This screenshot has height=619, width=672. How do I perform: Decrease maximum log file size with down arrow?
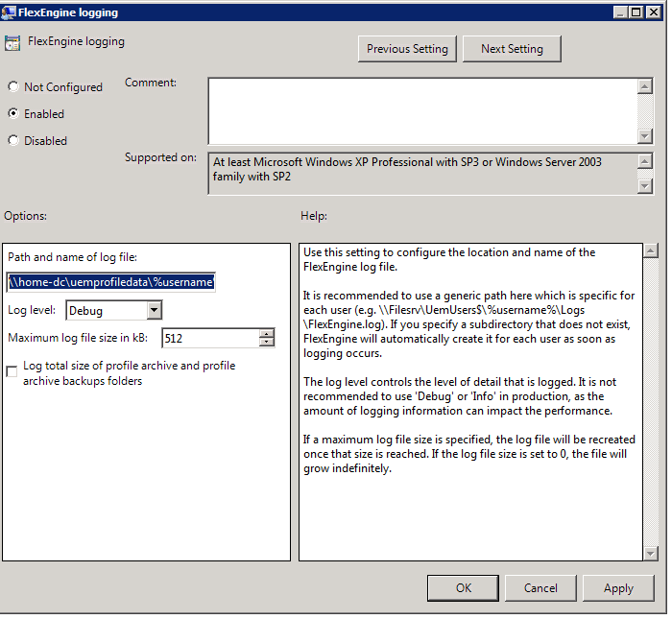[267, 342]
